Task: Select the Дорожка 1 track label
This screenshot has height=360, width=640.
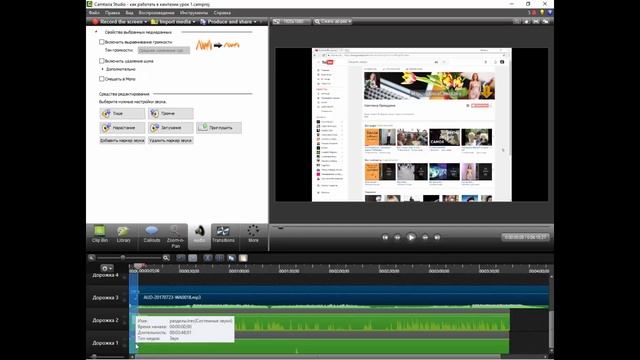Action: (105, 343)
